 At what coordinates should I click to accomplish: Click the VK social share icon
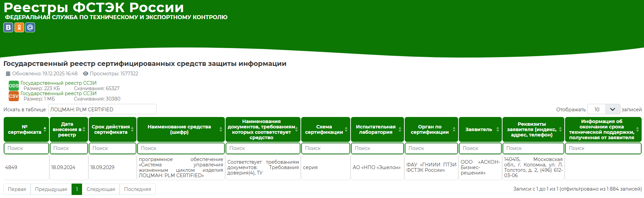click(x=8, y=28)
